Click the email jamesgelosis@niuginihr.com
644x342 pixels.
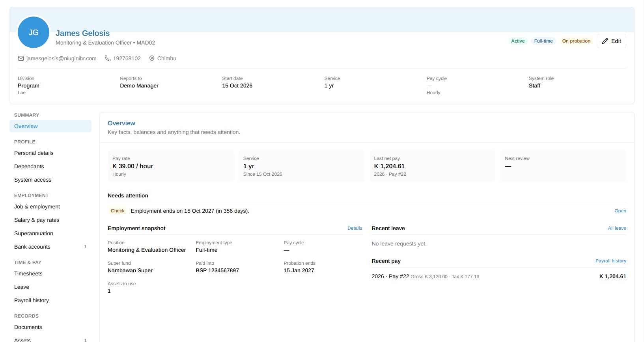click(x=62, y=58)
